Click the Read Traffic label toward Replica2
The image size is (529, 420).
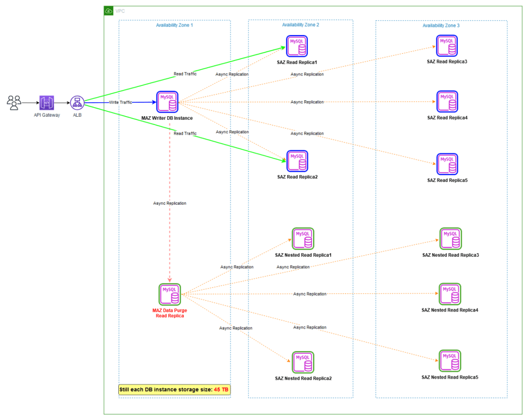point(185,133)
